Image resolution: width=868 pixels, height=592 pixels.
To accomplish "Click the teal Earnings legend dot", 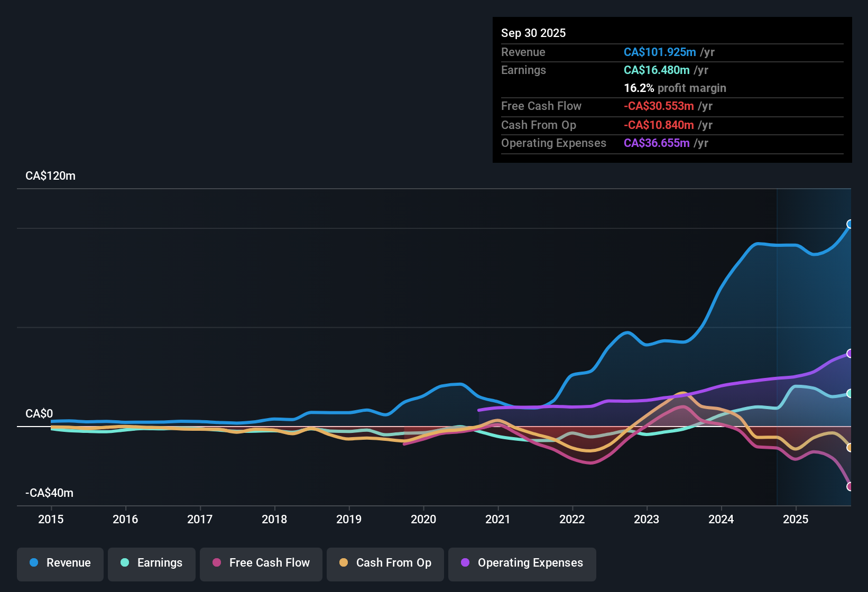I will pyautogui.click(x=125, y=563).
